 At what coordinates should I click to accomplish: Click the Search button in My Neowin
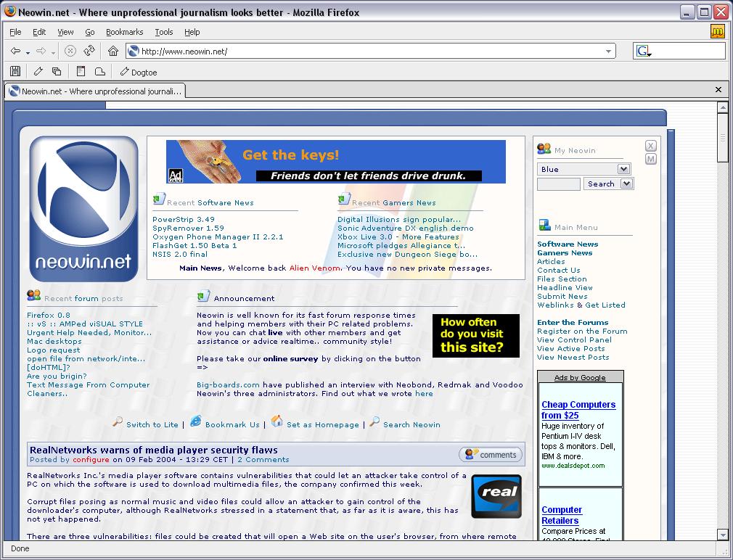(x=601, y=184)
